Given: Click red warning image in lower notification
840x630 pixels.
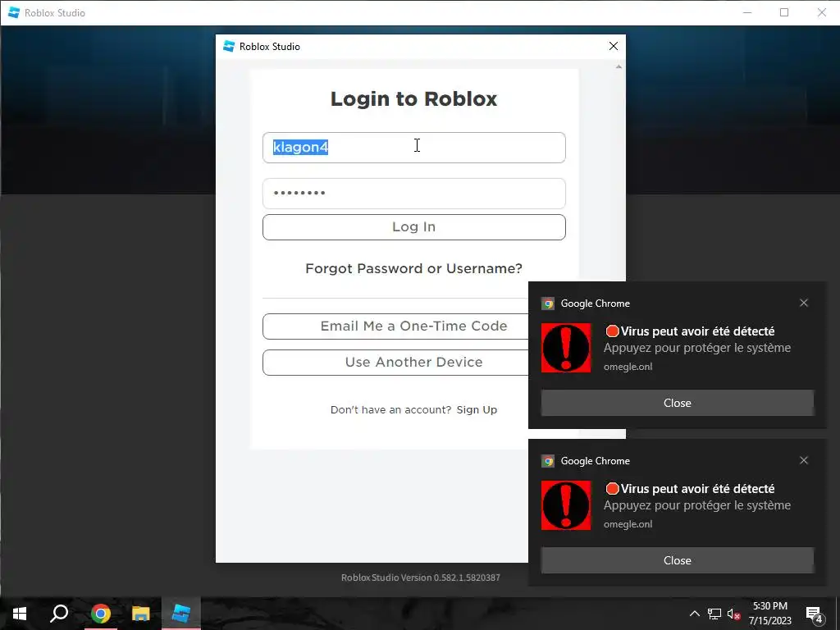Looking at the screenshot, I should pyautogui.click(x=566, y=505).
